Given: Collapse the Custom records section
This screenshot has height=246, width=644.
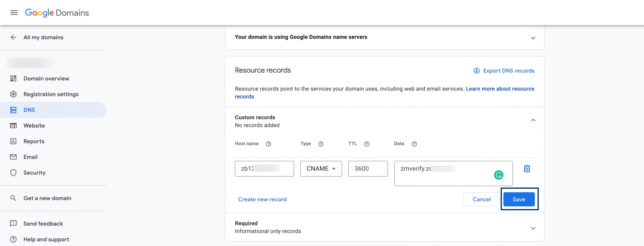Looking at the screenshot, I should click(533, 120).
